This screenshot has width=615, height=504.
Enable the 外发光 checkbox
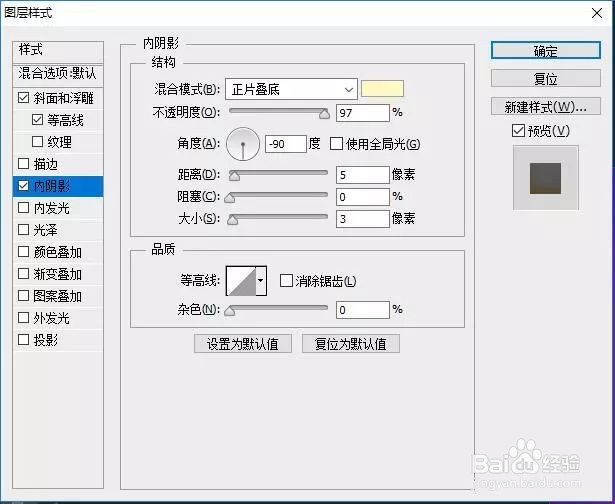(x=24, y=317)
